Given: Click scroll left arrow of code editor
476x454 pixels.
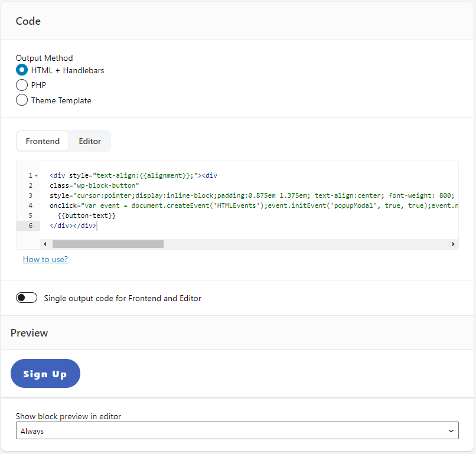Looking at the screenshot, I should tap(45, 244).
